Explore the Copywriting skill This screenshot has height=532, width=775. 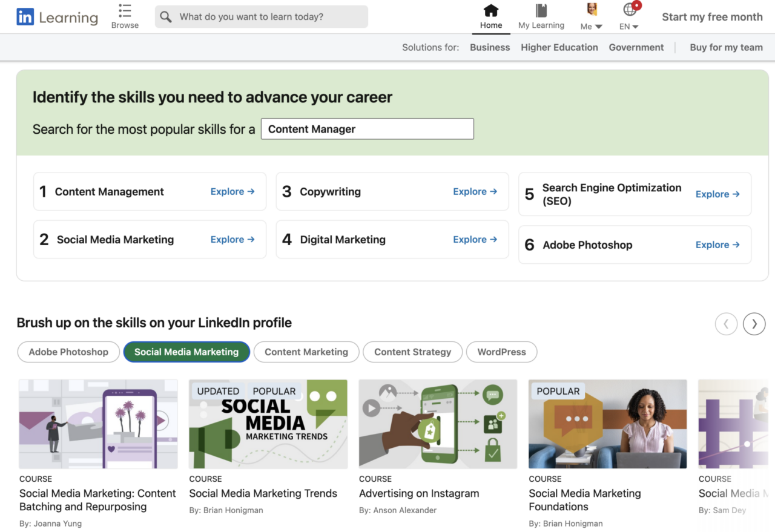pos(475,191)
